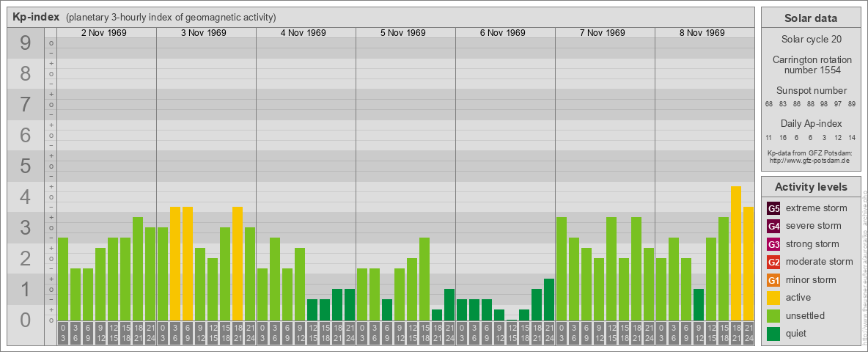Click the yellow bar for 3 Nov 18-21
The height and width of the screenshot is (352, 868).
[238, 263]
